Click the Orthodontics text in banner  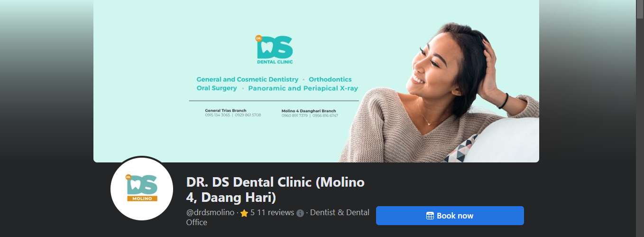click(x=330, y=79)
